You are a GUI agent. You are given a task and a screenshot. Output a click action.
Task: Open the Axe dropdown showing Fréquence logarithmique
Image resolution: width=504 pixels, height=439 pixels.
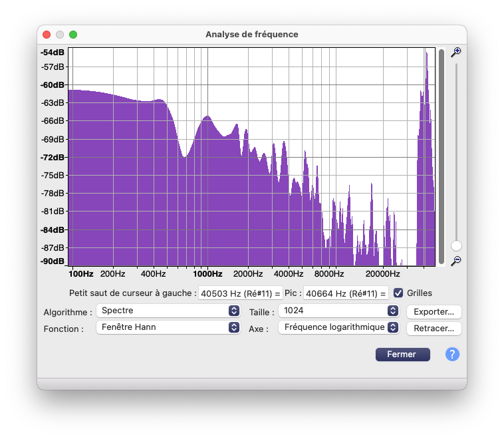(339, 327)
